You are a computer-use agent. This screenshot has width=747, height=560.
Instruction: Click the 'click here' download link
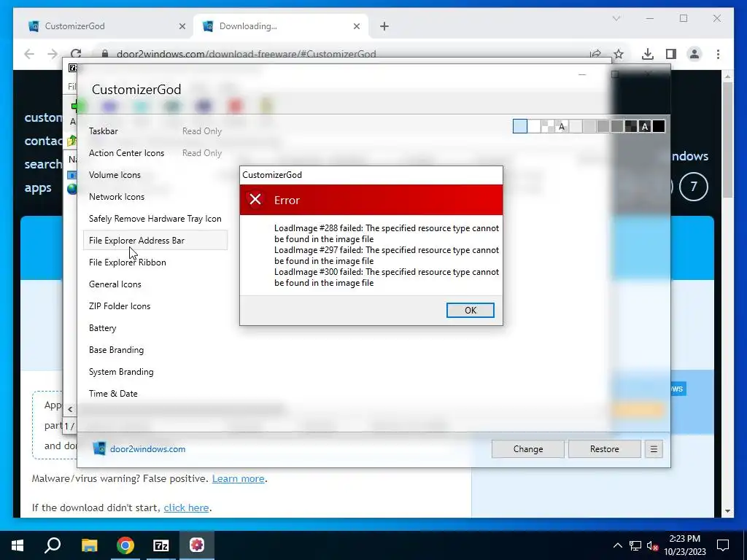pos(186,507)
